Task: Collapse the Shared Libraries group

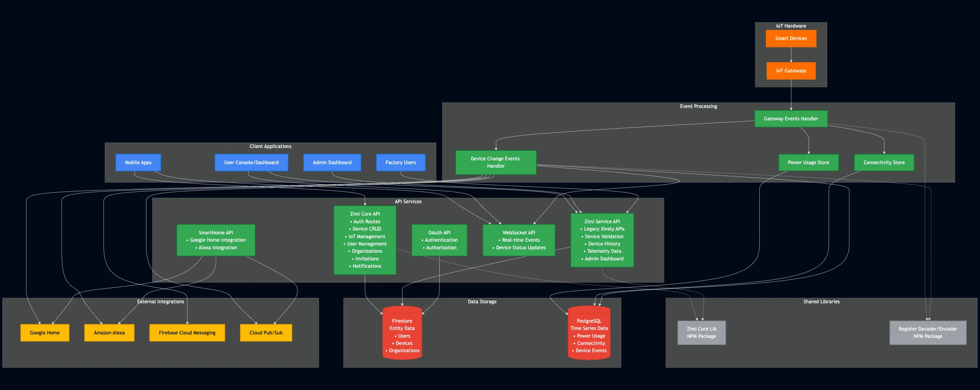Action: [821, 301]
